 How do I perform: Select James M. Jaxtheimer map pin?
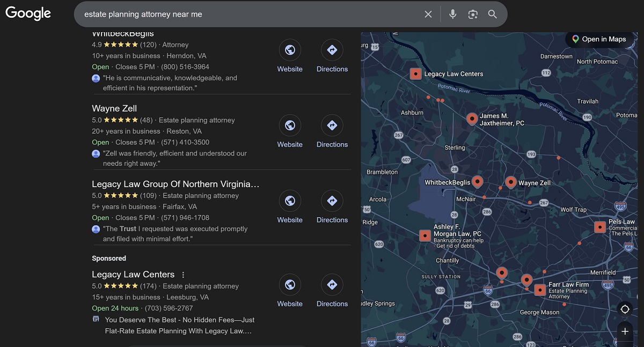(x=472, y=119)
